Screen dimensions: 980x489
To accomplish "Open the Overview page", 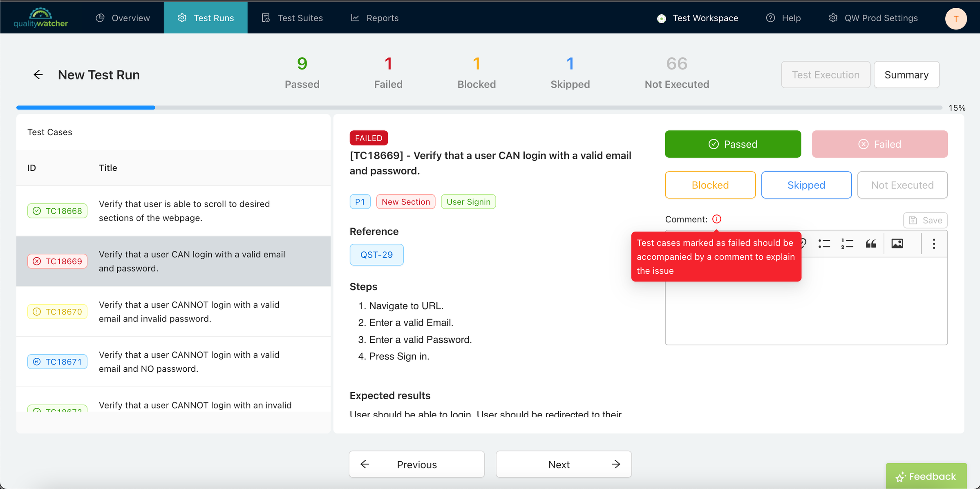I will click(x=123, y=18).
